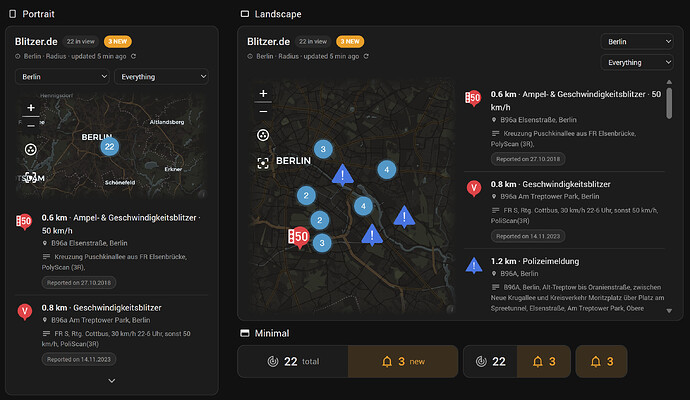The width and height of the screenshot is (690, 400).
Task: Select the red 50 speed camera map marker
Action: coord(298,238)
